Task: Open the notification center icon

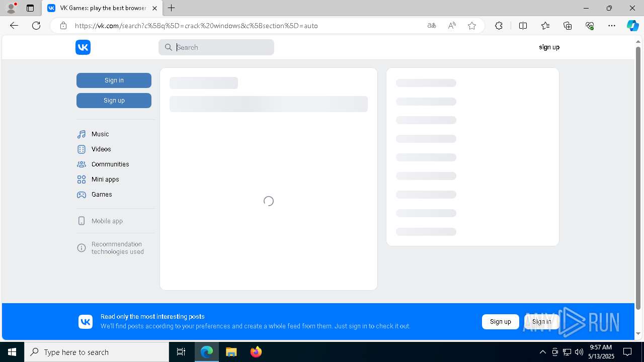Action: tap(627, 352)
